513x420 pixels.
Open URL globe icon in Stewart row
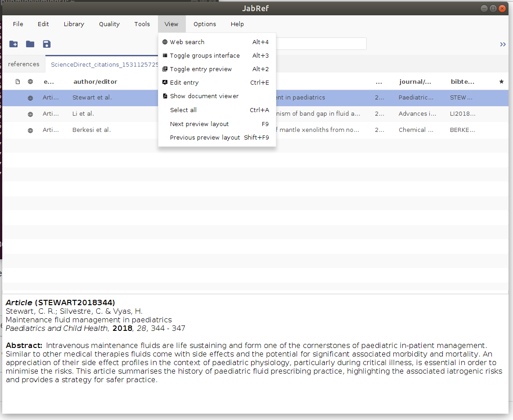tap(31, 98)
